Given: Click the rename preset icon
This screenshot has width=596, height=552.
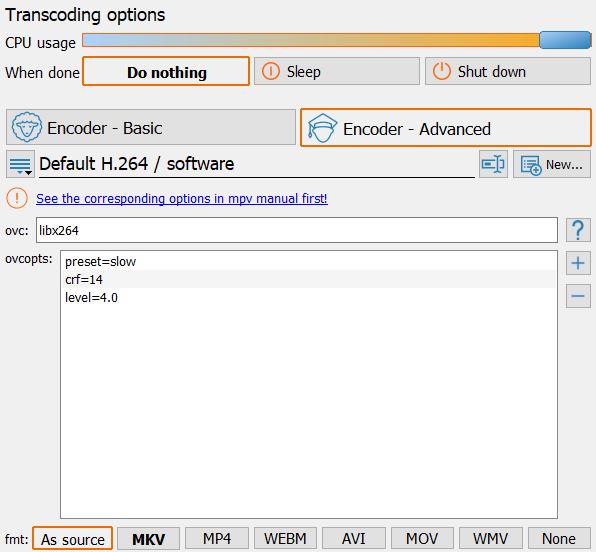Looking at the screenshot, I should pos(493,164).
